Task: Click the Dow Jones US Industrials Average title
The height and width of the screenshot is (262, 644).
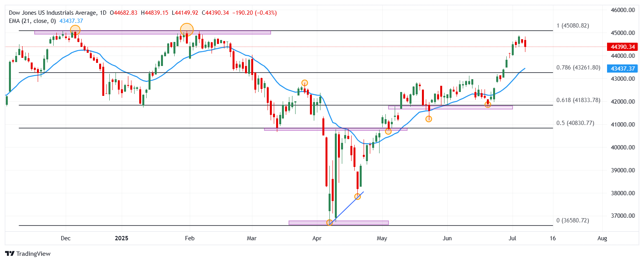Action: [52, 13]
